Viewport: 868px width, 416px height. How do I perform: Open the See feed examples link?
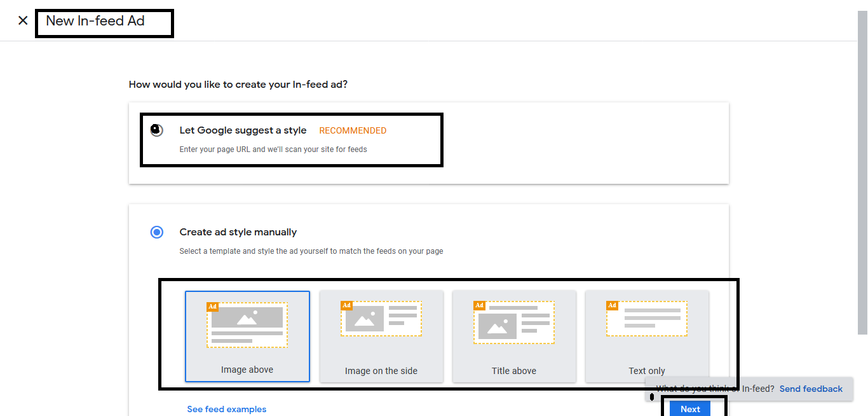click(x=227, y=409)
